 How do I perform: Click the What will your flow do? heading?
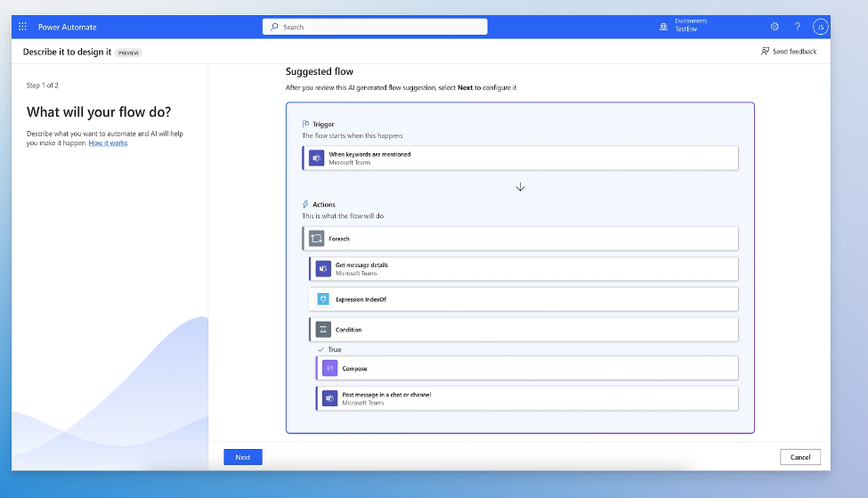(99, 112)
